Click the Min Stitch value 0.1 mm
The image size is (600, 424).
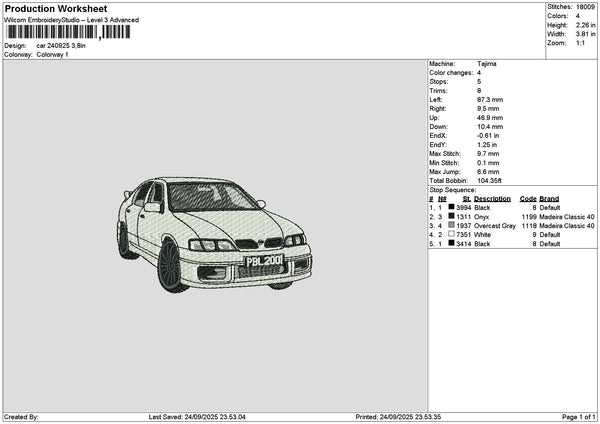tap(488, 163)
